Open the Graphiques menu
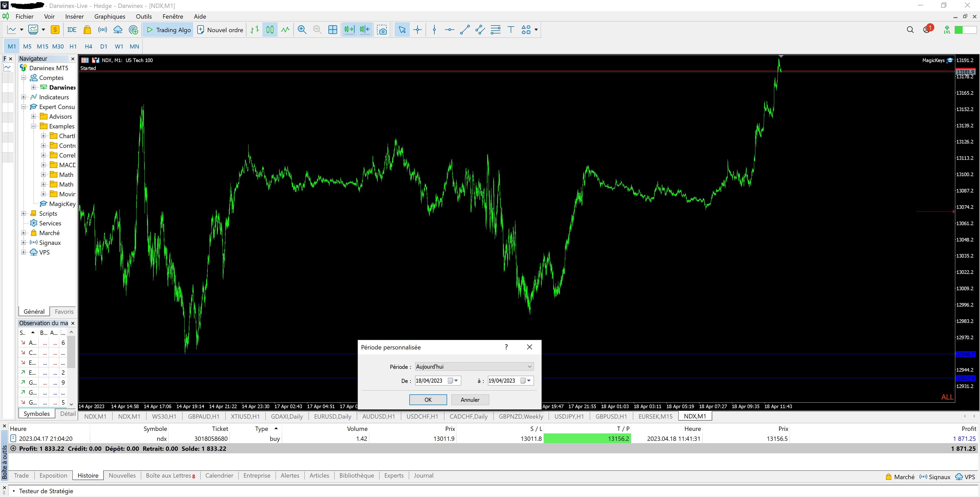Viewport: 980px width, 497px height. click(x=109, y=16)
